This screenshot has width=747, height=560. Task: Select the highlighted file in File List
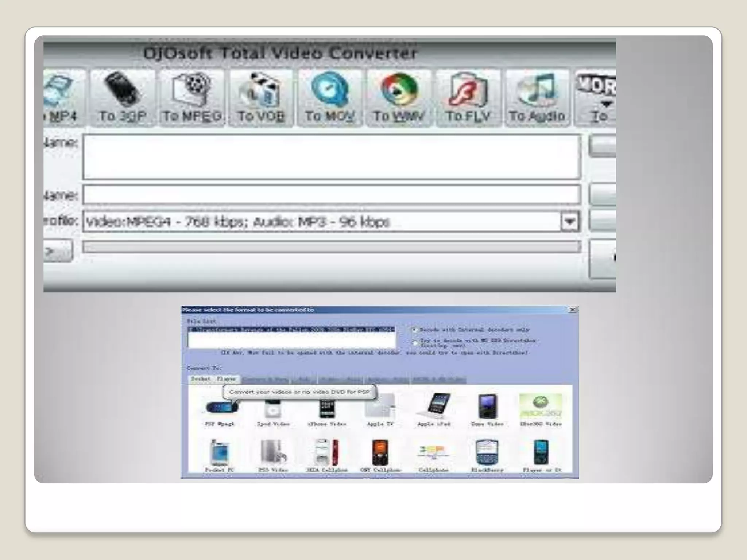(291, 330)
